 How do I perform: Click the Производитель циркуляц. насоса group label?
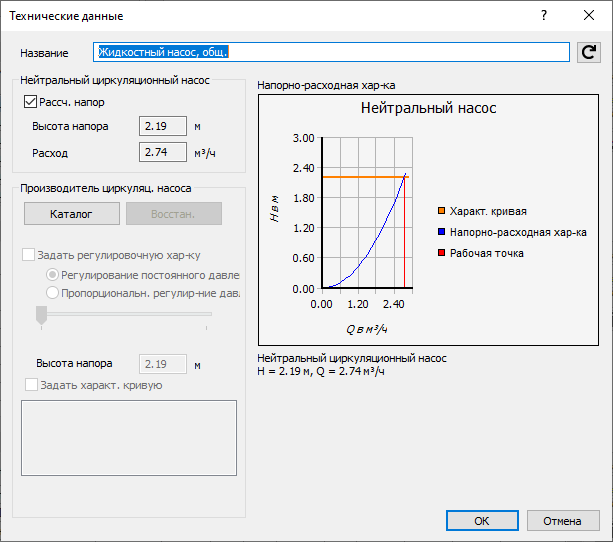tap(106, 188)
